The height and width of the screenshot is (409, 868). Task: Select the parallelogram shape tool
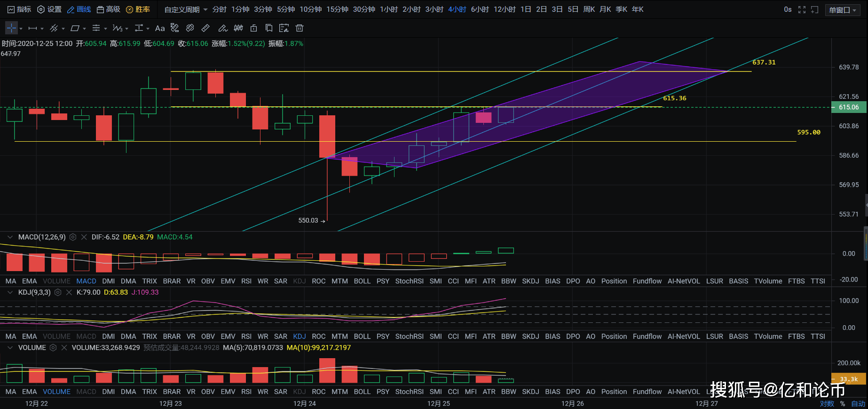(75, 28)
